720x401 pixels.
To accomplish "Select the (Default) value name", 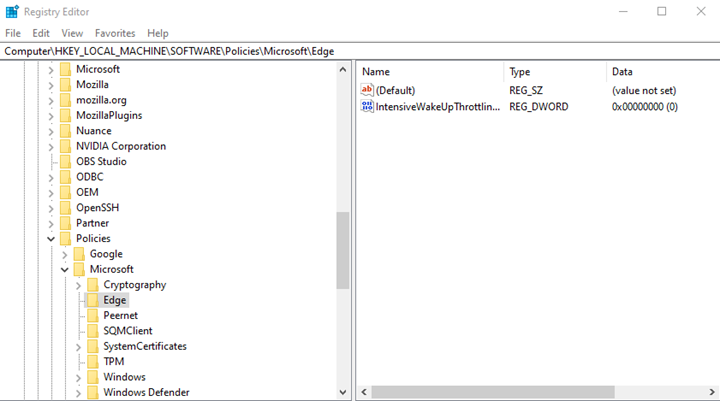I will [x=395, y=90].
